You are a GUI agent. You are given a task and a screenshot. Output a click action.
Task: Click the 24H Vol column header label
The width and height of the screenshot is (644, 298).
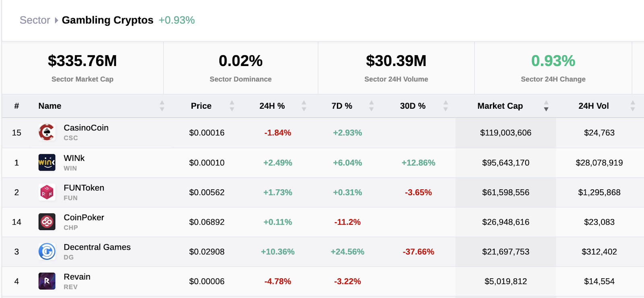point(594,106)
